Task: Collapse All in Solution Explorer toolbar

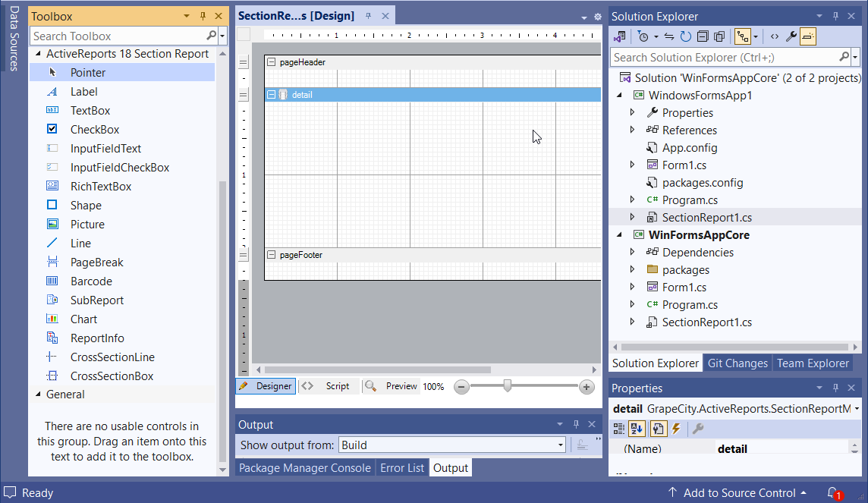Action: pyautogui.click(x=703, y=36)
